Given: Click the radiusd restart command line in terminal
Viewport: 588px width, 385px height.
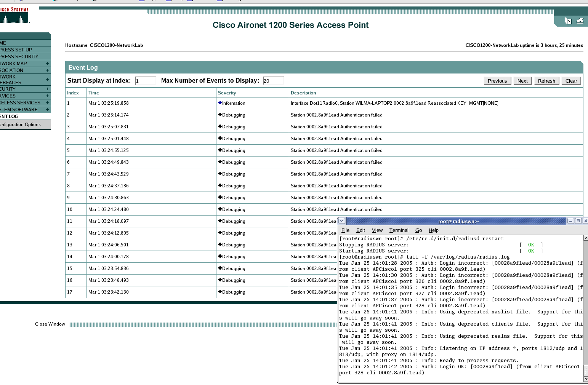Looking at the screenshot, I should pyautogui.click(x=421, y=239).
